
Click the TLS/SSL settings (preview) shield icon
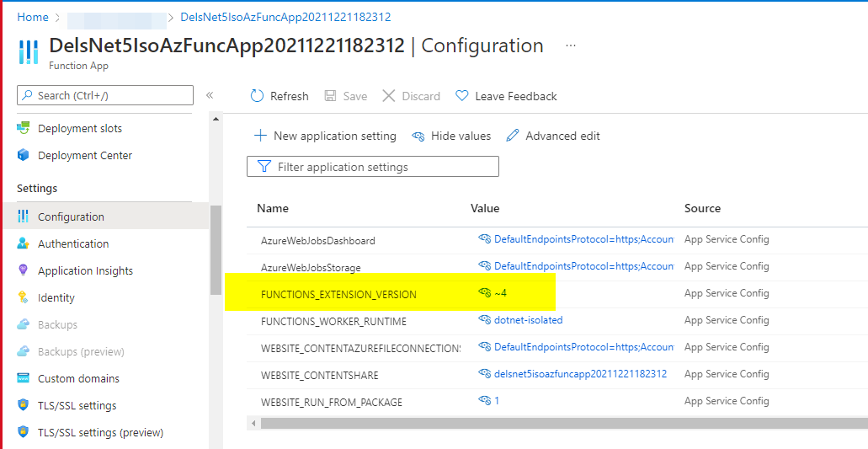[23, 432]
